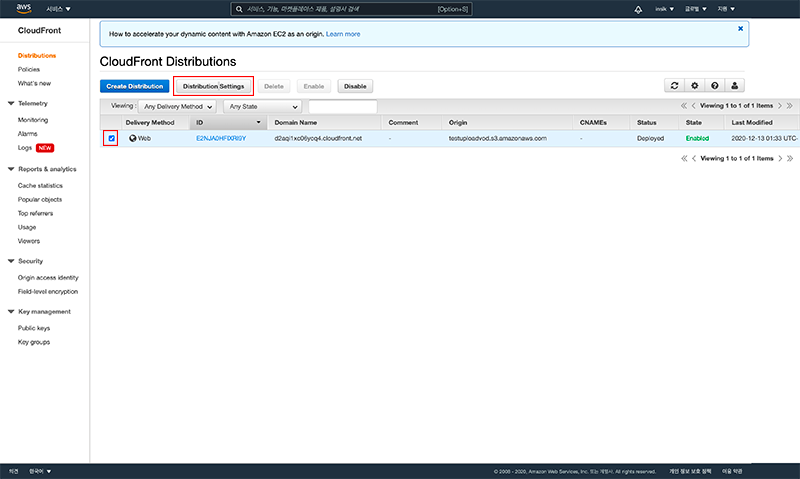Image resolution: width=800 pixels, height=479 pixels.
Task: Open Origin access identity page
Action: tap(48, 278)
